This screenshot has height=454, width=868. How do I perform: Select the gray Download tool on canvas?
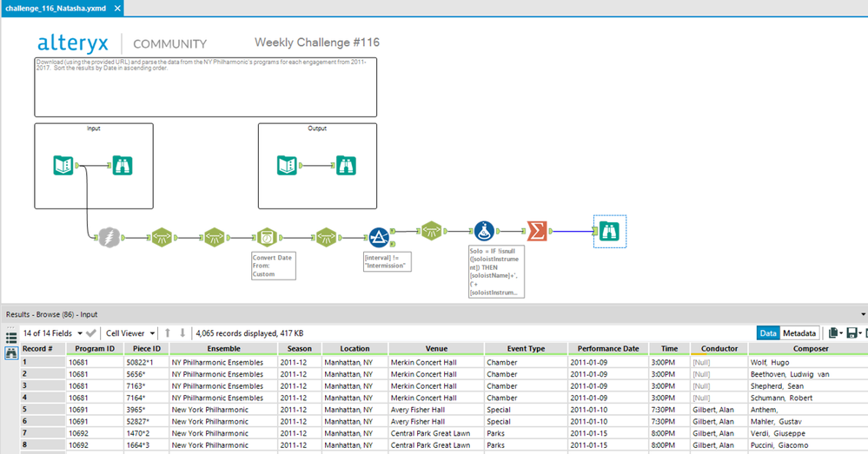(109, 237)
